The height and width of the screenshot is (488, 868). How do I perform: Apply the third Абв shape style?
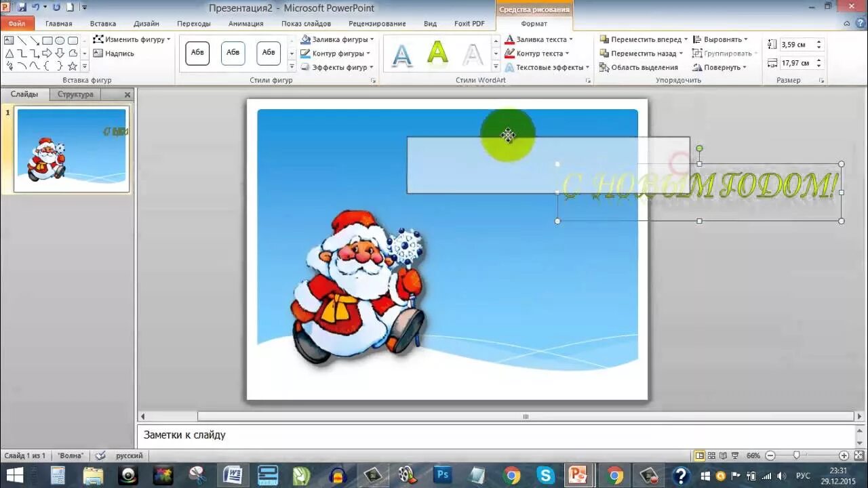click(x=269, y=53)
